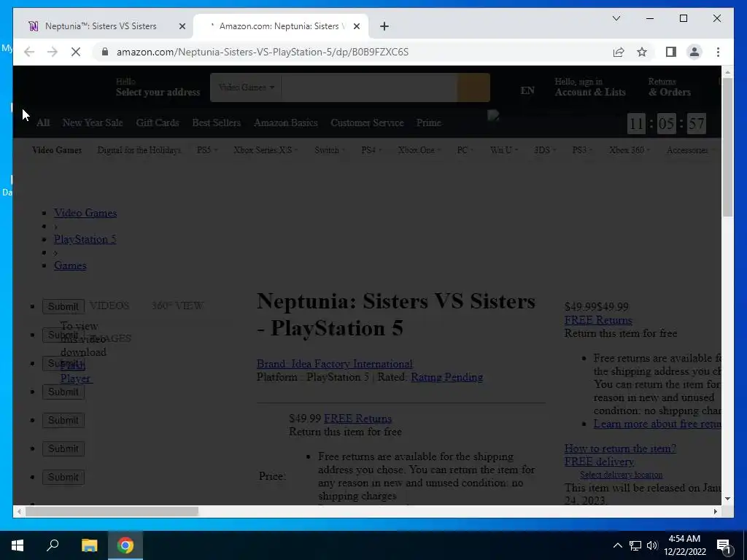The width and height of the screenshot is (747, 560).
Task: Open New Year Sale page
Action: pyautogui.click(x=93, y=122)
